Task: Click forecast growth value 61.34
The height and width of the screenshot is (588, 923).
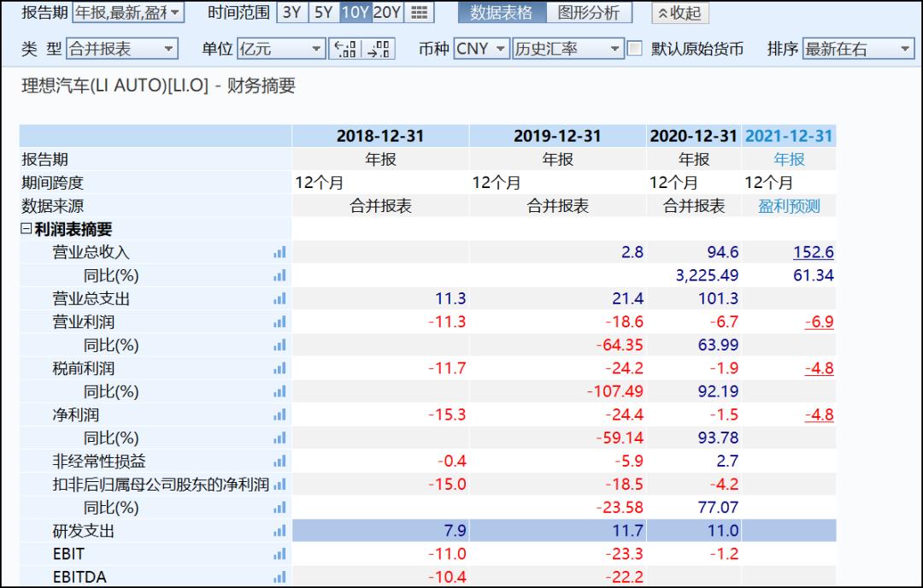Action: (814, 275)
